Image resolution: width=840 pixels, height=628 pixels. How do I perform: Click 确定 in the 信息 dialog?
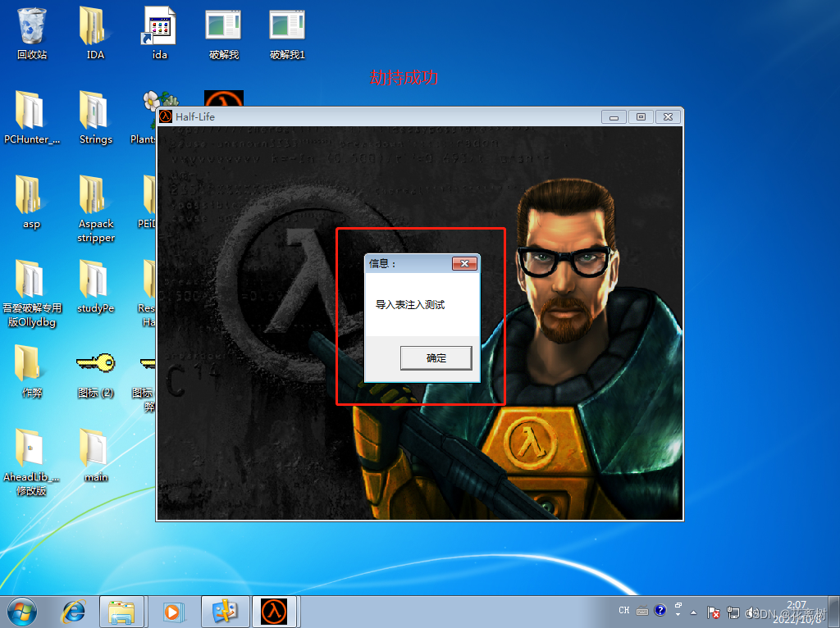(x=436, y=357)
